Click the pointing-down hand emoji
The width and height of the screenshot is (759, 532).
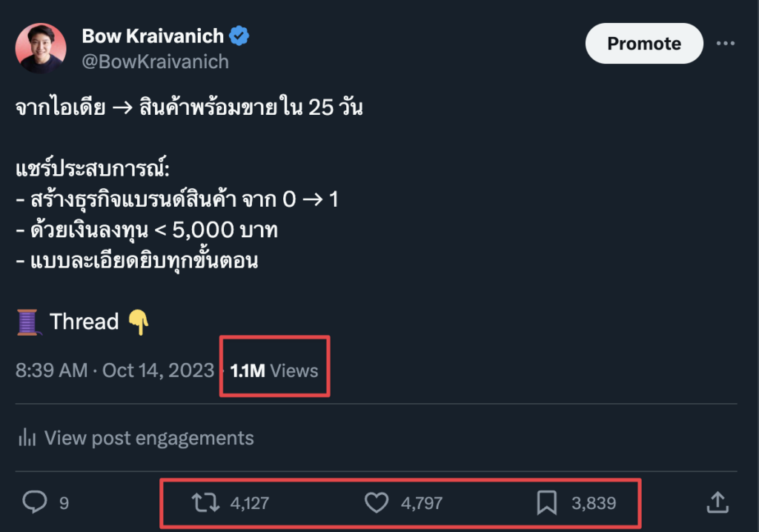(x=139, y=322)
